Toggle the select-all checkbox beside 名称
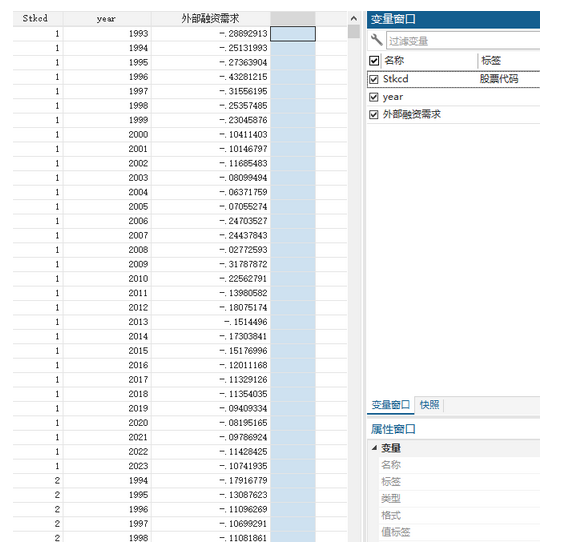 tap(374, 60)
